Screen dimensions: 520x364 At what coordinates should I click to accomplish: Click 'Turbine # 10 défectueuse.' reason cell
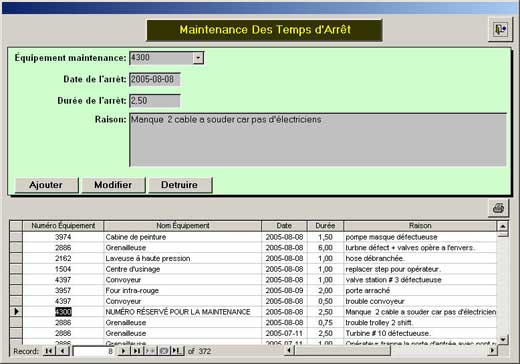pyautogui.click(x=420, y=333)
